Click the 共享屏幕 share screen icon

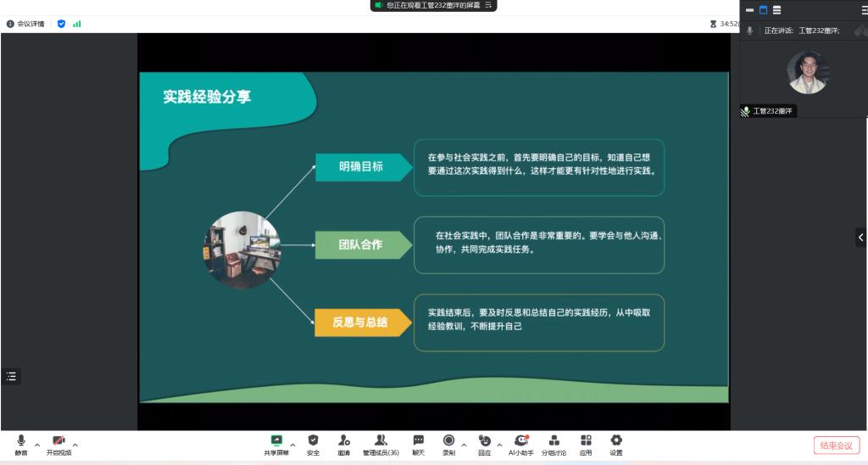(x=276, y=444)
